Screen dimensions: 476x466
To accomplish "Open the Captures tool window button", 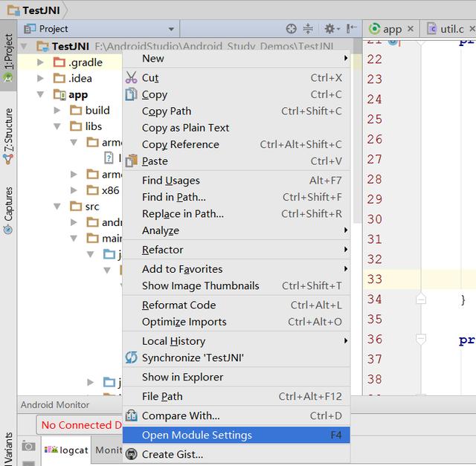I will tap(8, 210).
